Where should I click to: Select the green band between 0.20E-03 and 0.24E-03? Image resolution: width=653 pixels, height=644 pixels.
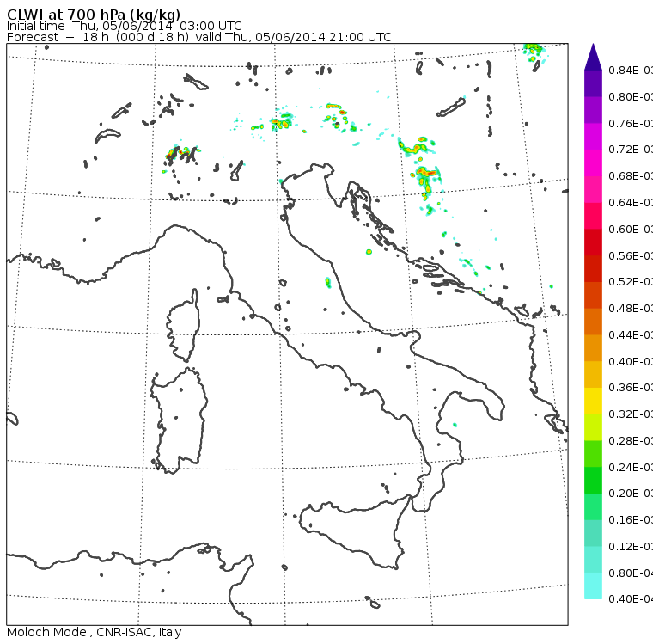[x=593, y=480]
